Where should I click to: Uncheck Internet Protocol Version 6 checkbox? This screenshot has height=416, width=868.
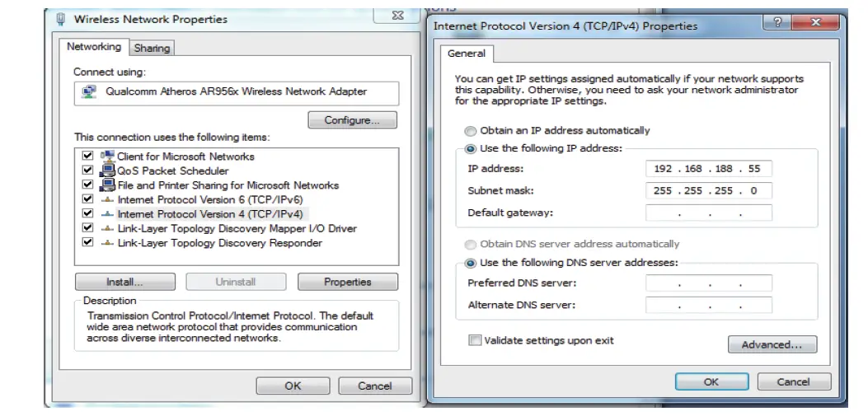[x=88, y=199]
